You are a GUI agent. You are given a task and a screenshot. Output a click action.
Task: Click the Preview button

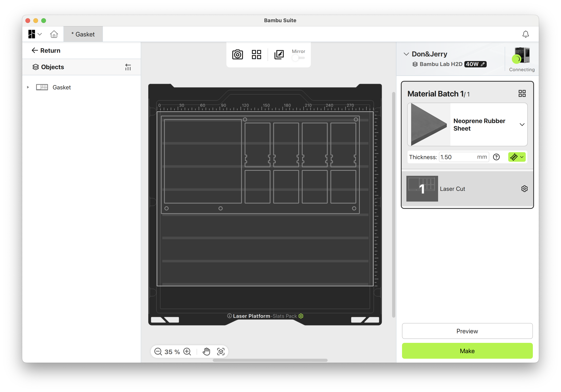[467, 331]
